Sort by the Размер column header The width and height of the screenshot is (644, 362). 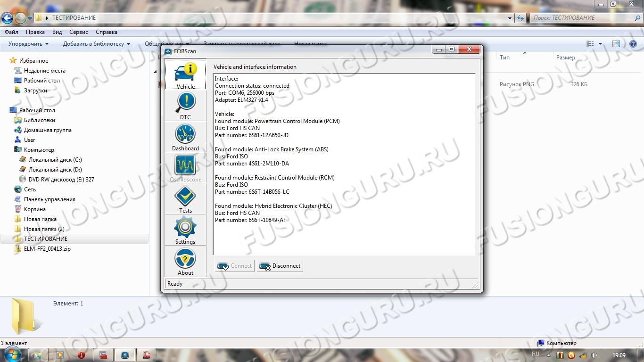(566, 58)
